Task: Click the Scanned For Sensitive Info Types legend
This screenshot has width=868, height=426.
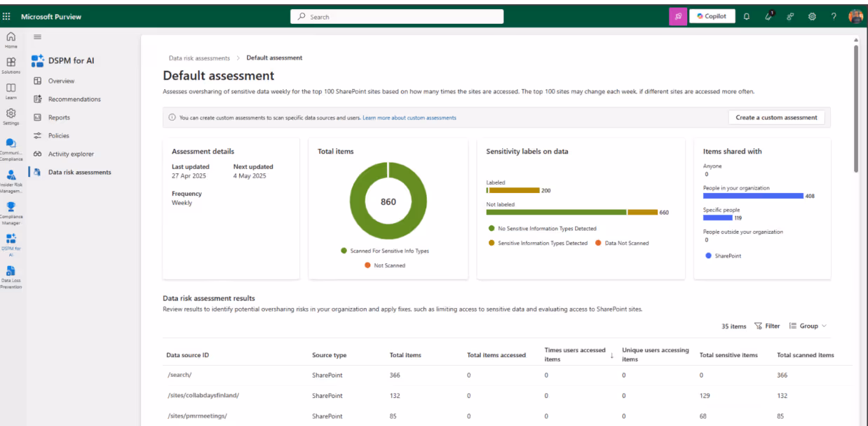Action: [385, 251]
